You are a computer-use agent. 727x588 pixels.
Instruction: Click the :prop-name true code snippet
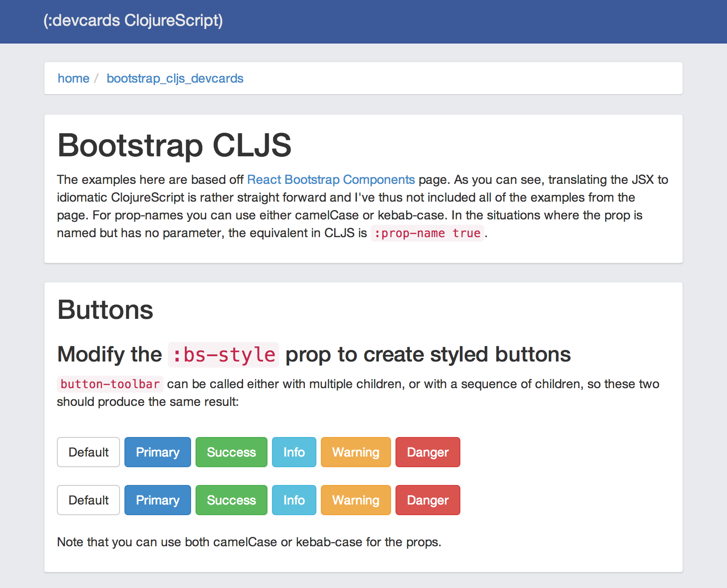pyautogui.click(x=427, y=233)
